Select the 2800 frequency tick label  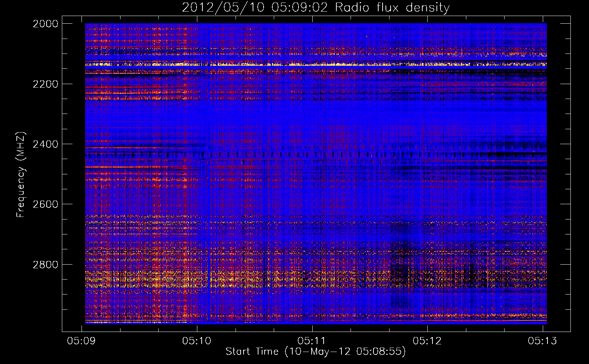coord(46,265)
